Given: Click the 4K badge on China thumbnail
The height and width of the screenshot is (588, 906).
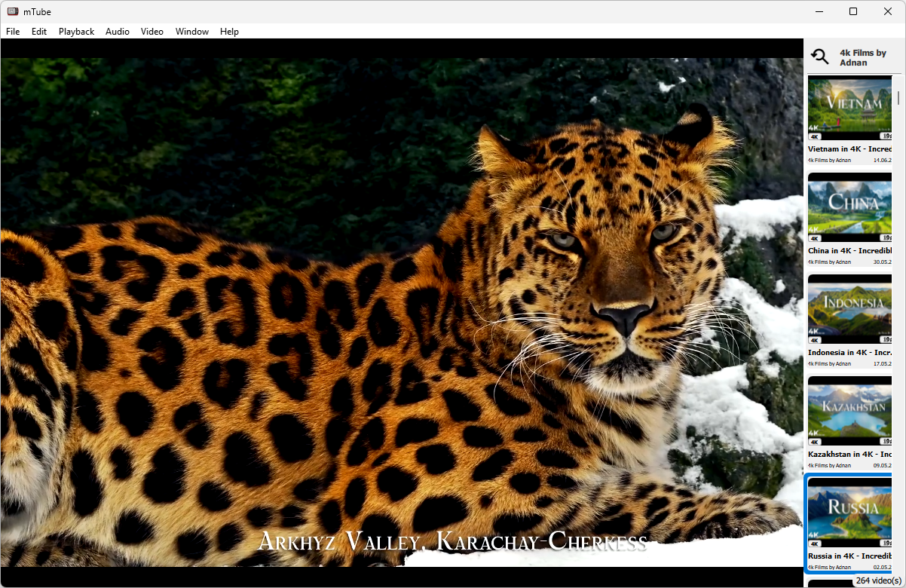Looking at the screenshot, I should tap(814, 238).
